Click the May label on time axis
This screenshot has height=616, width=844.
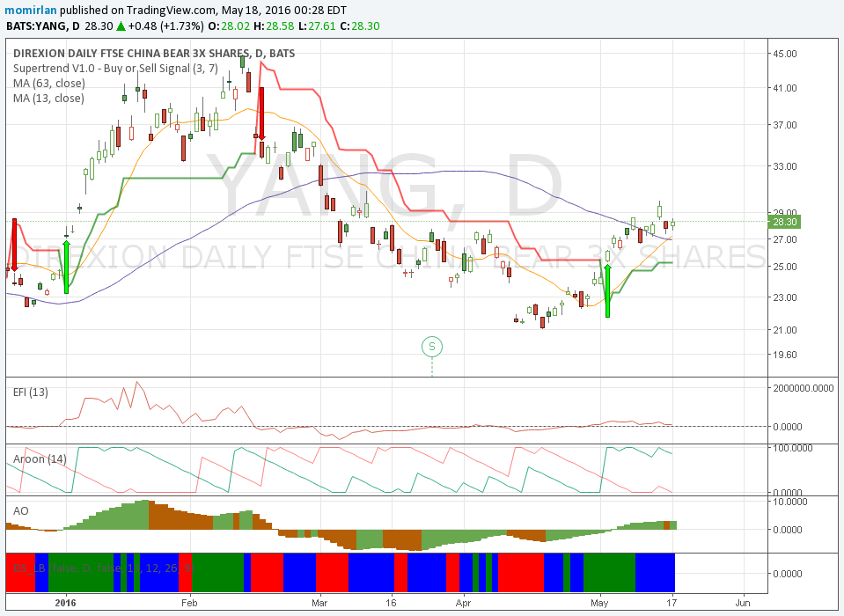(599, 603)
